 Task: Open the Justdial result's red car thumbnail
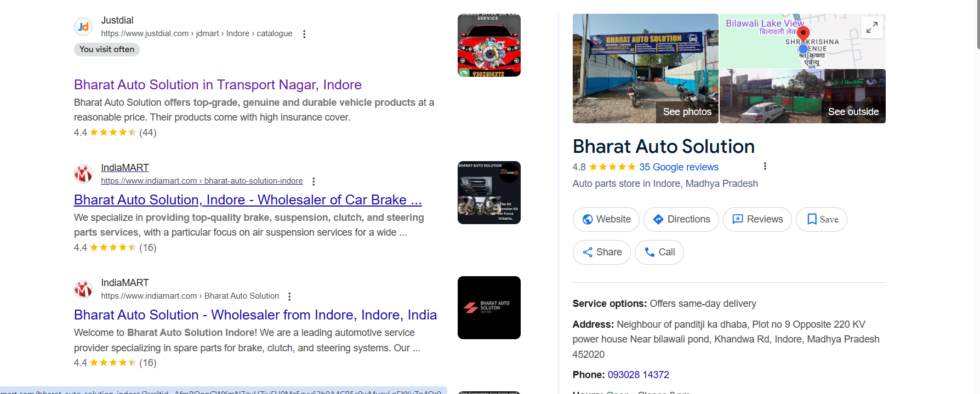[489, 45]
